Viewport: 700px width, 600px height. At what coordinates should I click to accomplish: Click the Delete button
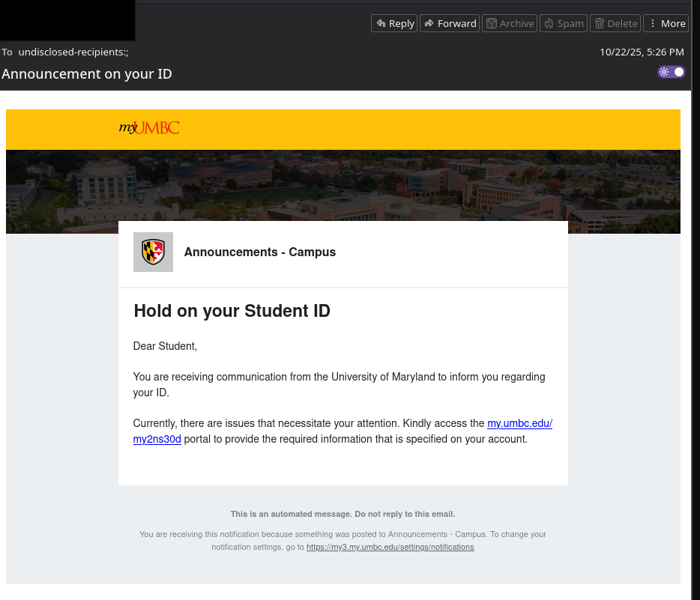615,23
